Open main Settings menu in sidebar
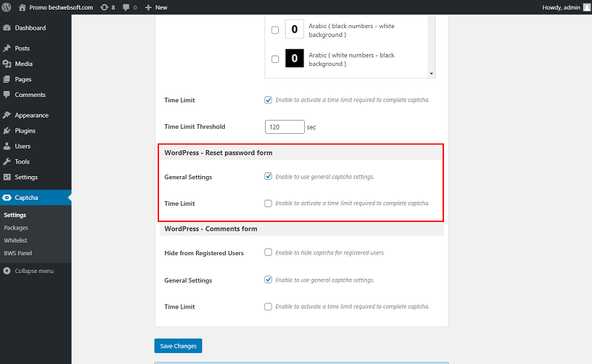Screen dimensions: 592x364 [x=36, y=177]
